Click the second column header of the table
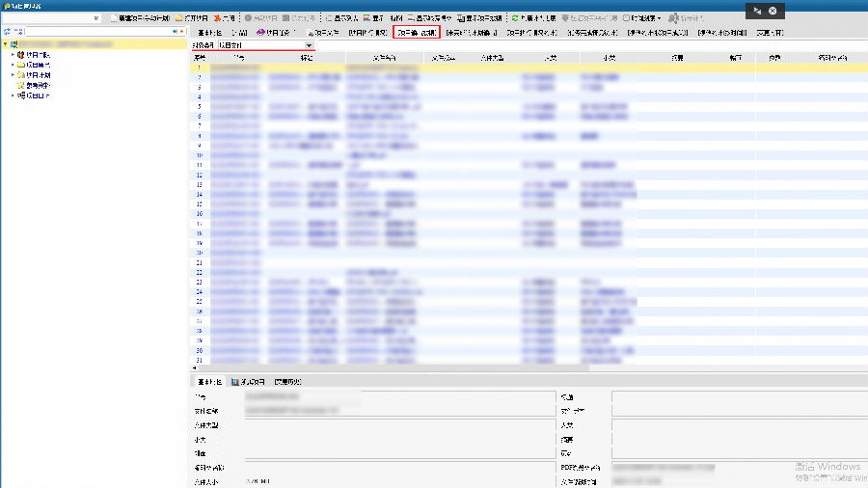 [x=238, y=58]
